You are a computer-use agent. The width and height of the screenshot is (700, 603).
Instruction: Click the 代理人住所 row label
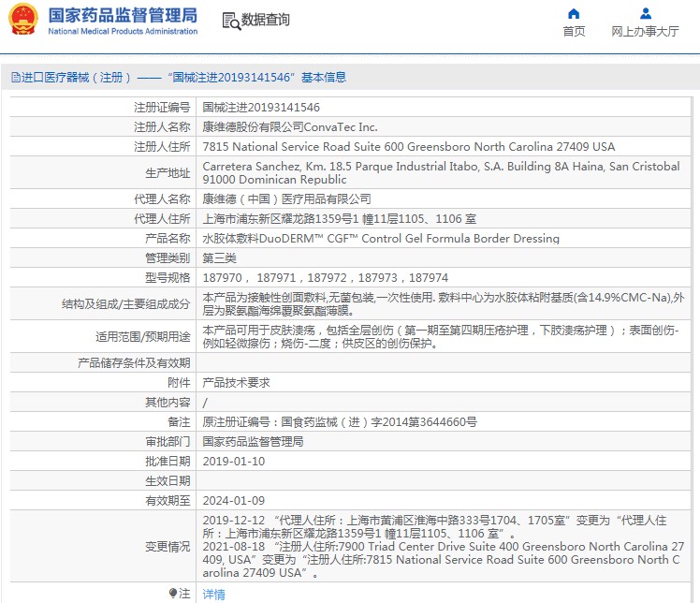tap(162, 219)
